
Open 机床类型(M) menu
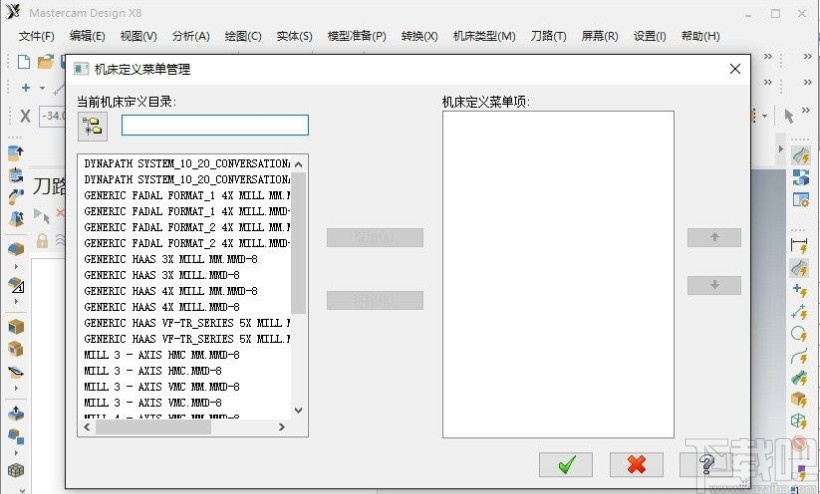click(484, 36)
